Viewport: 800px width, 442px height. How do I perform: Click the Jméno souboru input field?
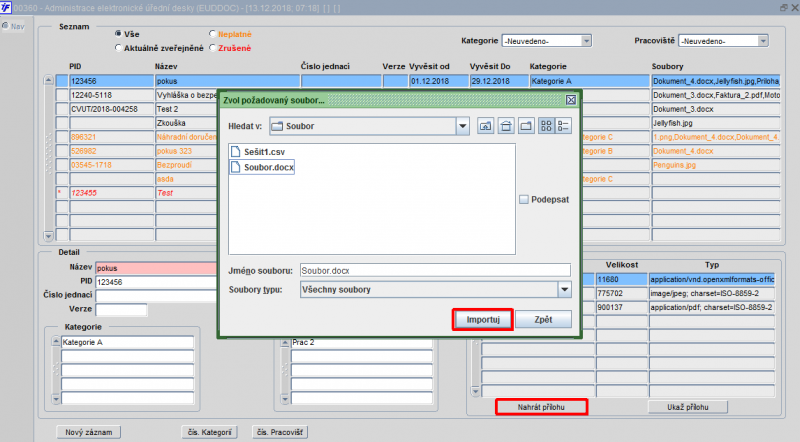coord(435,271)
